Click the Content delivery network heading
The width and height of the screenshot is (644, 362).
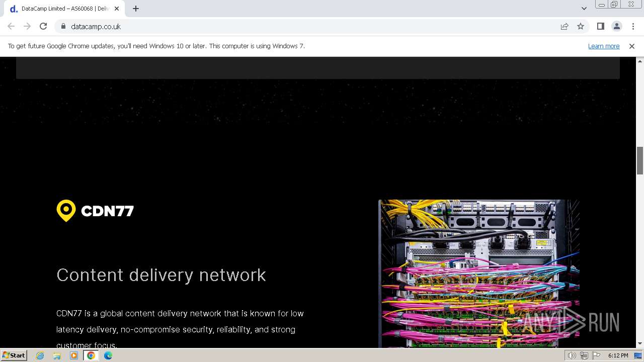pos(161,275)
